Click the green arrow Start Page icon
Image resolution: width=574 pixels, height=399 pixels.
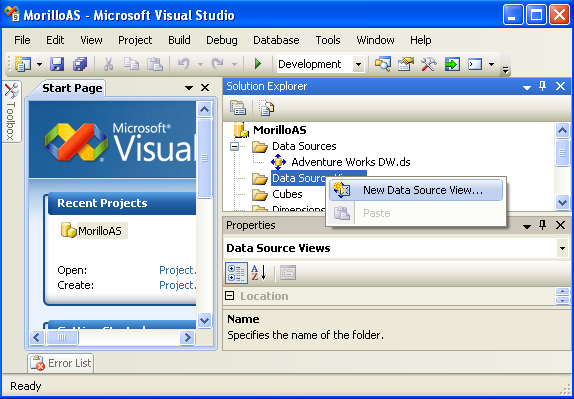(x=452, y=65)
